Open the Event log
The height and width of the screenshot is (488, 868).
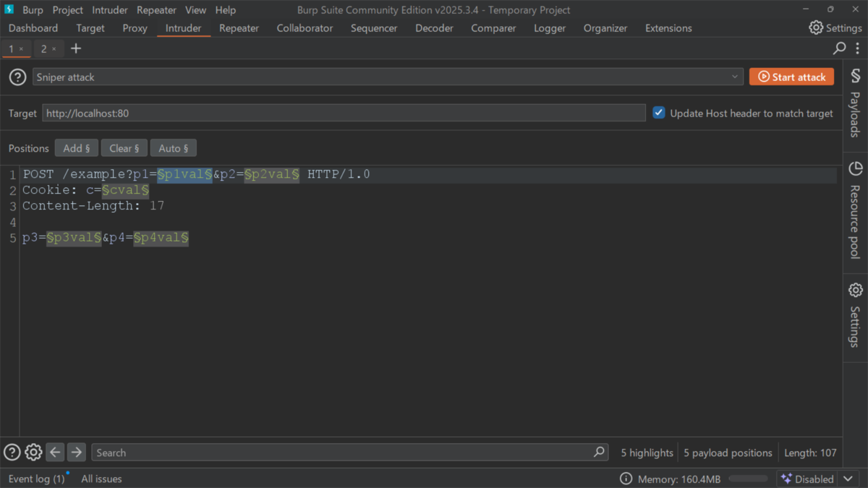[36, 479]
